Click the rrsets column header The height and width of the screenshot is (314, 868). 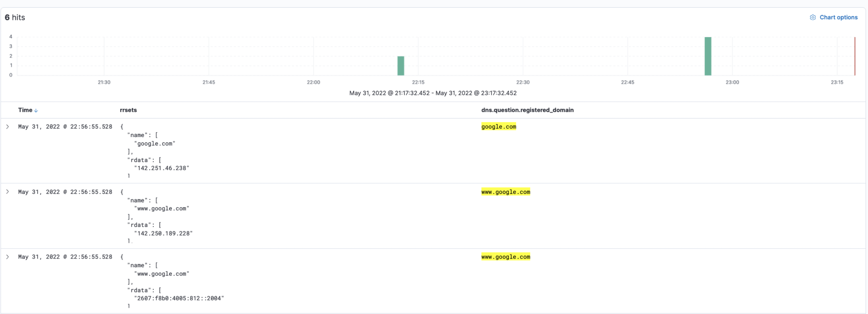128,110
